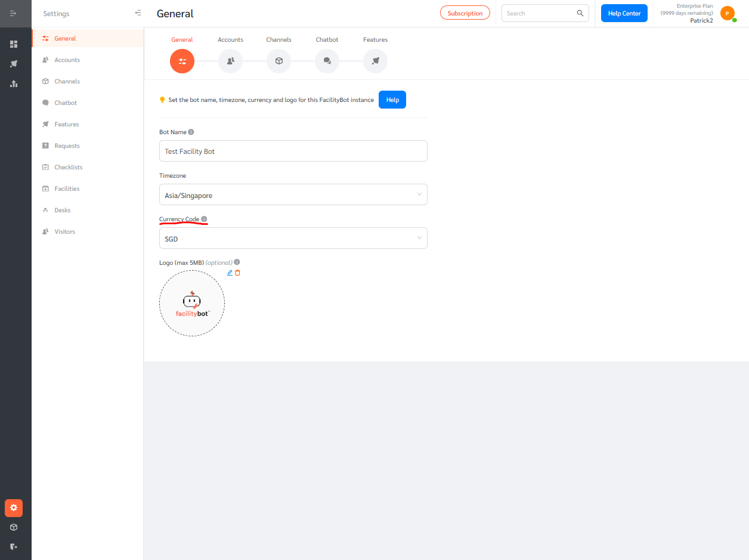Click the info icon beside Currency Code
The height and width of the screenshot is (560, 749).
204,219
